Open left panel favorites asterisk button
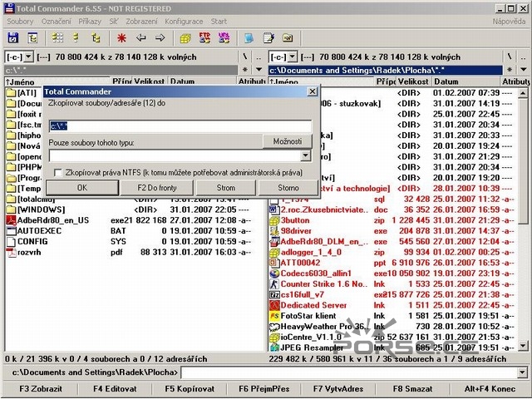Viewport: 532px width, 399px height. pyautogui.click(x=244, y=70)
